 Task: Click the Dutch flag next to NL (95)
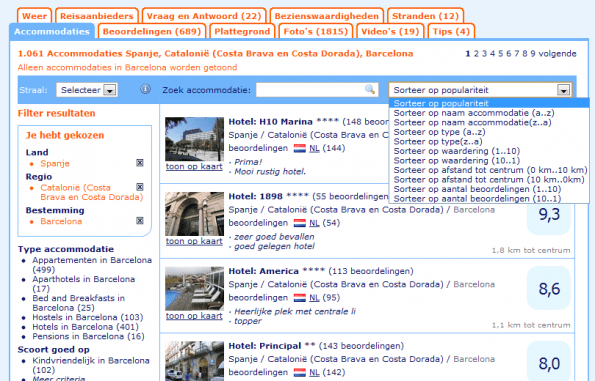300,298
